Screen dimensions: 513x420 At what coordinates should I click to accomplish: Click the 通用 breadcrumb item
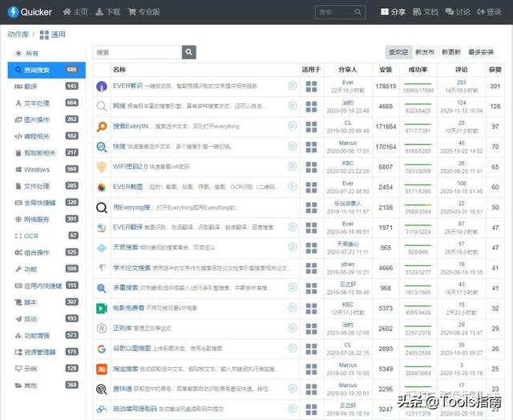tap(53, 34)
